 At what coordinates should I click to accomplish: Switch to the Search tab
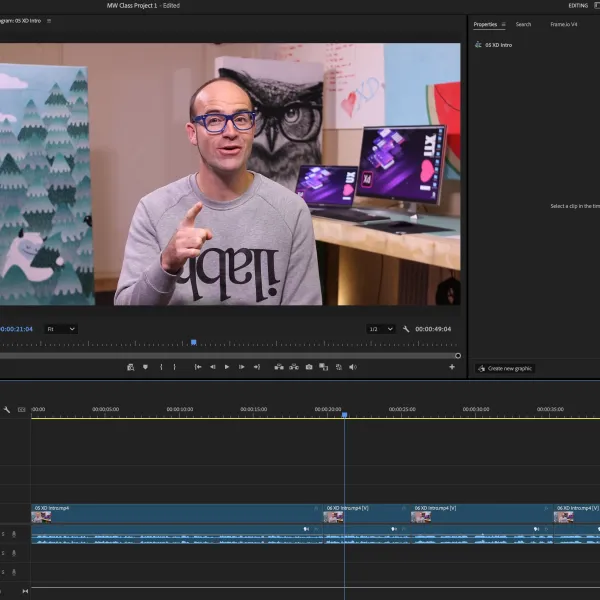pyautogui.click(x=523, y=24)
